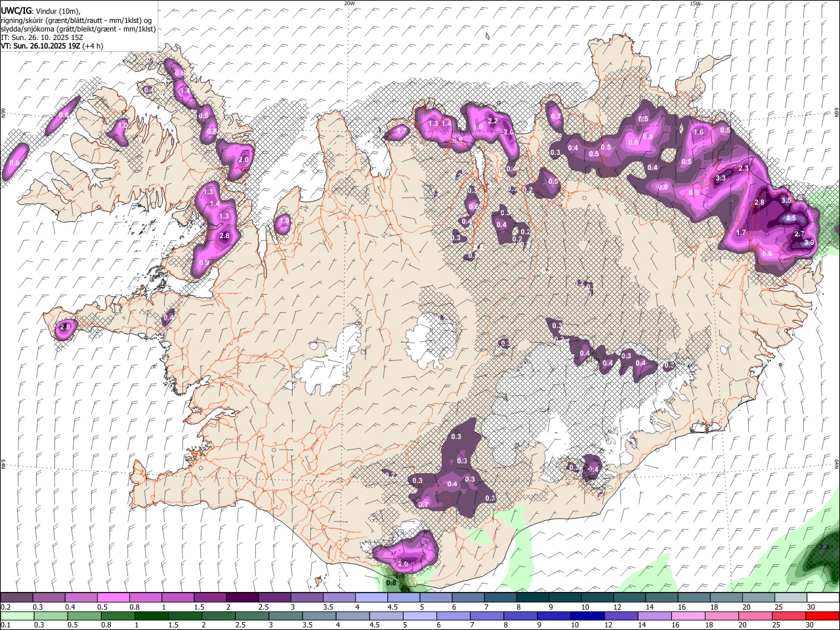Screen dimensions: 840x630
Task: Pick snow legend swatch between 0.2 and 0.3
Action: [x=16, y=598]
